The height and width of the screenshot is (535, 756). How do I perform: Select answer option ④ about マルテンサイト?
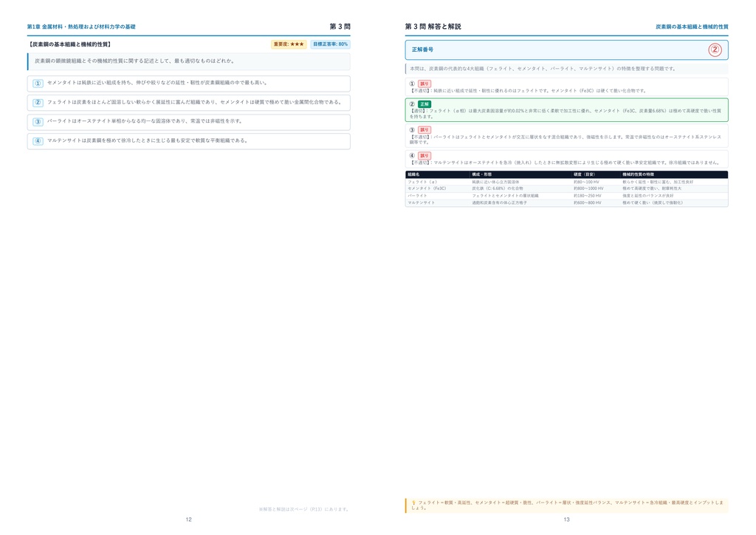[x=188, y=141]
